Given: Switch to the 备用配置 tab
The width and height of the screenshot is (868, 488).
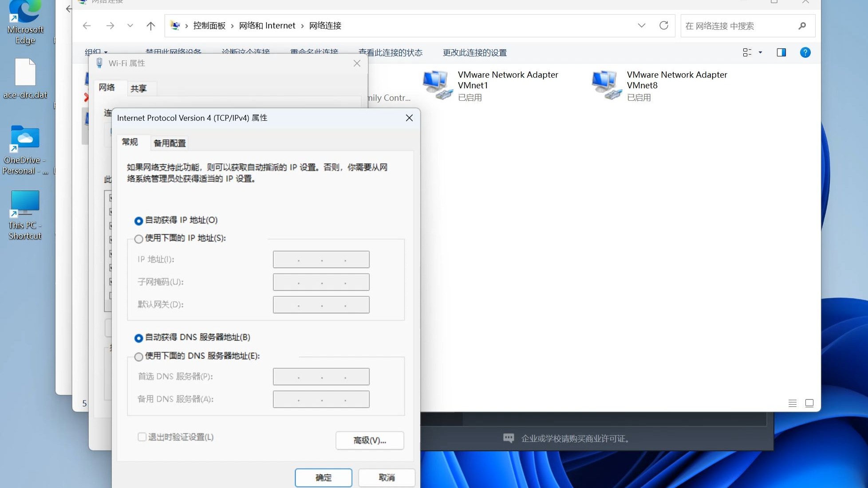Looking at the screenshot, I should pos(169,143).
